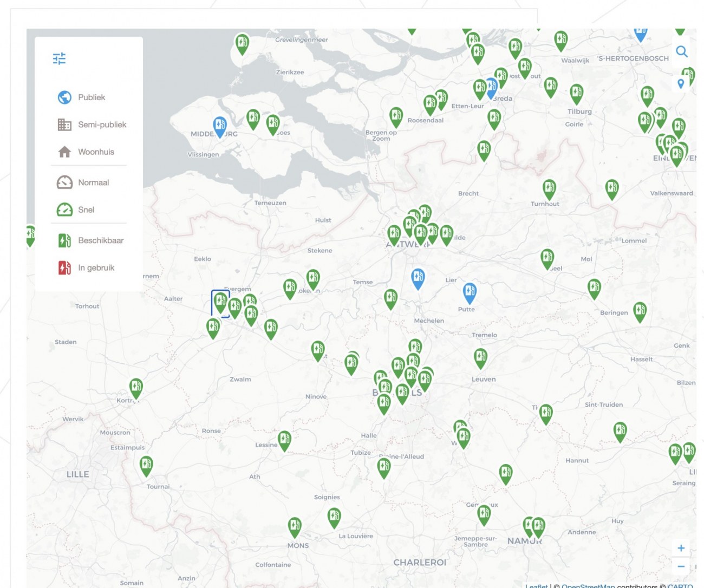Click the speedometer icon beside Snel

[x=64, y=210]
